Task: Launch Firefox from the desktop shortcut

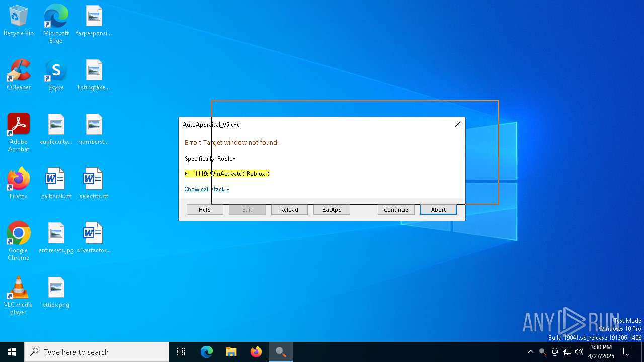Action: (19, 184)
